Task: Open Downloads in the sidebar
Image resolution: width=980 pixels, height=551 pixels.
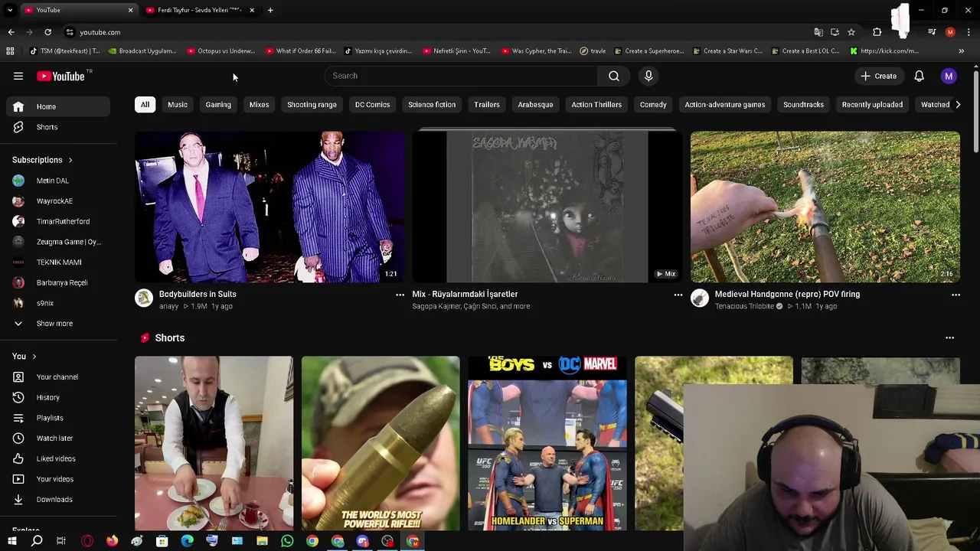Action: [x=58, y=500]
